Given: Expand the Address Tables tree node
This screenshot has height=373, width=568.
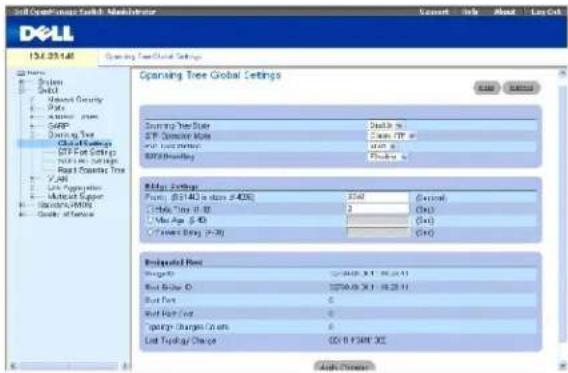Looking at the screenshot, I should click(x=32, y=117).
